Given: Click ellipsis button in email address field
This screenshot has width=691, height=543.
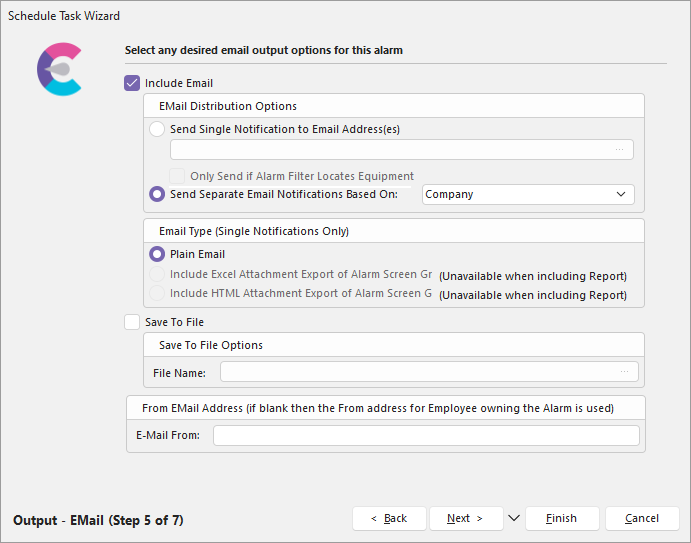Looking at the screenshot, I should pos(620,150).
